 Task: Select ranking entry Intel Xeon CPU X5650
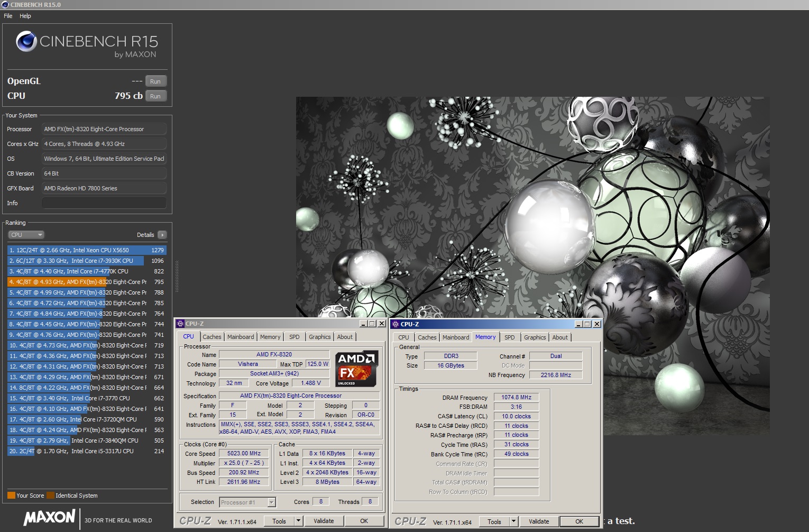[87, 250]
